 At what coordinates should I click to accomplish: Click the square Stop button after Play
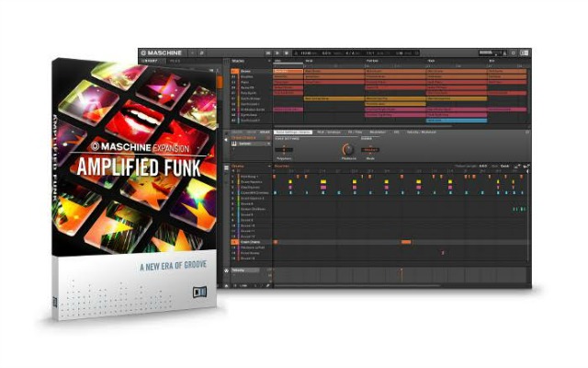(x=287, y=53)
